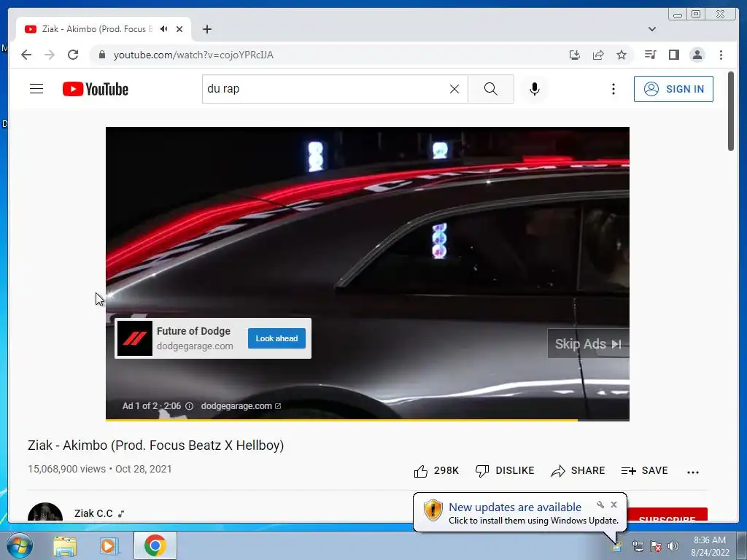Share the video
The height and width of the screenshot is (560, 747).
(x=578, y=471)
